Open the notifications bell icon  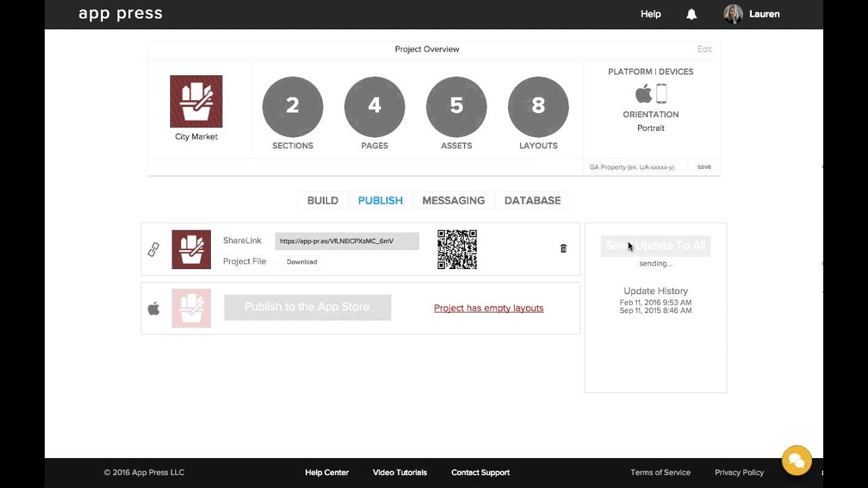click(x=692, y=14)
